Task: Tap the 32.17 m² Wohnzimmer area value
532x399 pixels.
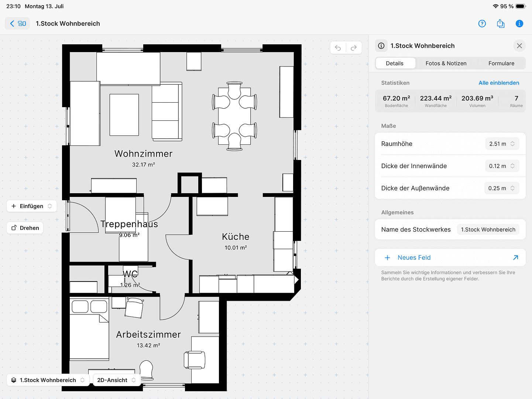Action: (144, 165)
